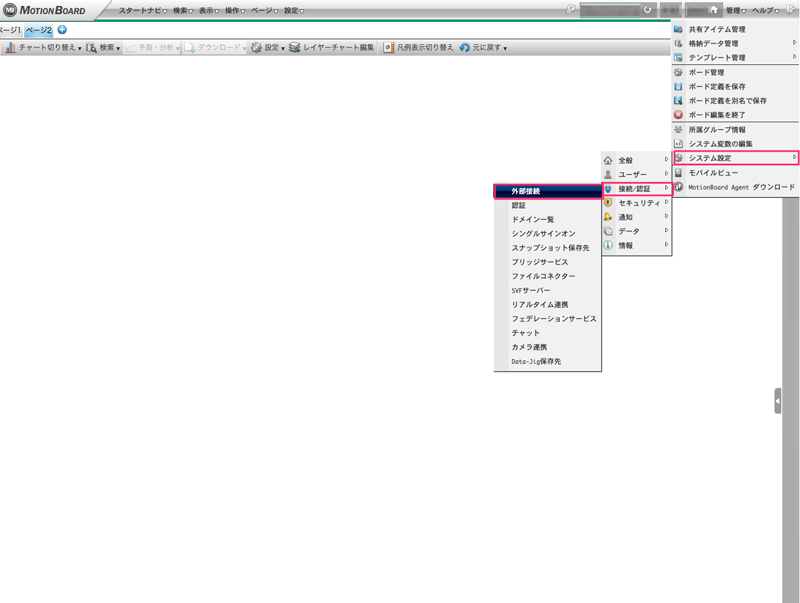800x603 pixels.
Task: Click the right vertical scrollbar
Action: pos(791,400)
